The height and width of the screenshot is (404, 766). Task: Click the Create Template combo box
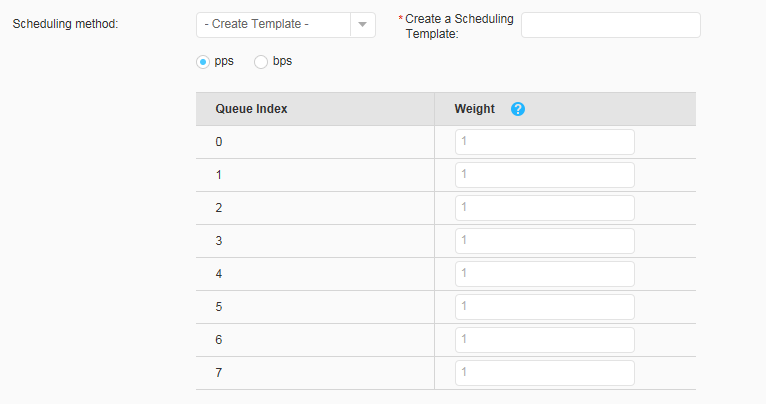click(x=286, y=25)
